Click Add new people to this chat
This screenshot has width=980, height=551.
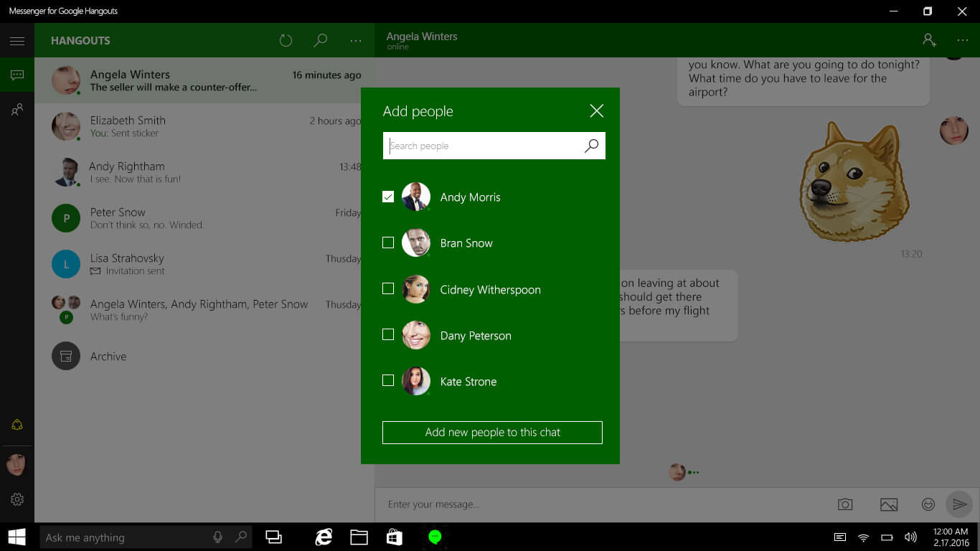[492, 433]
